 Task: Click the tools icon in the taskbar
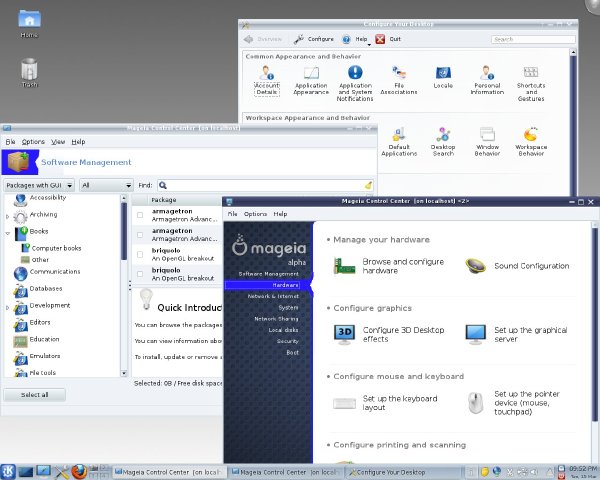(61, 472)
